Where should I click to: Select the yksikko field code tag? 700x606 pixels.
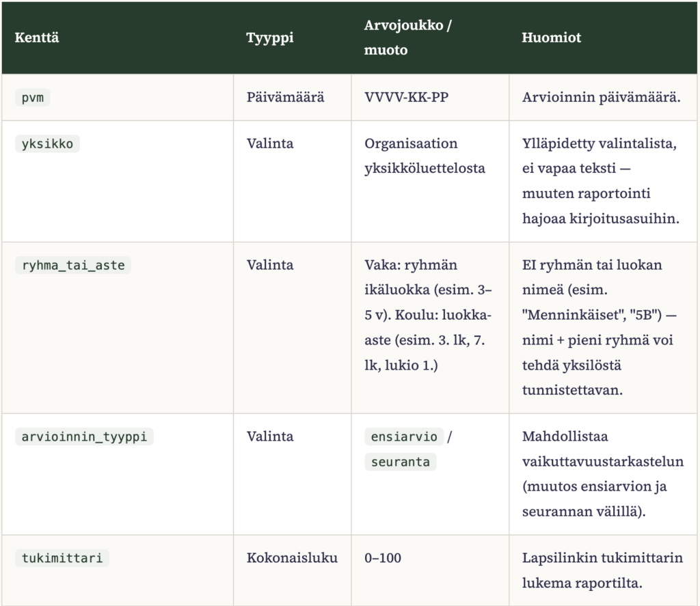(x=47, y=143)
